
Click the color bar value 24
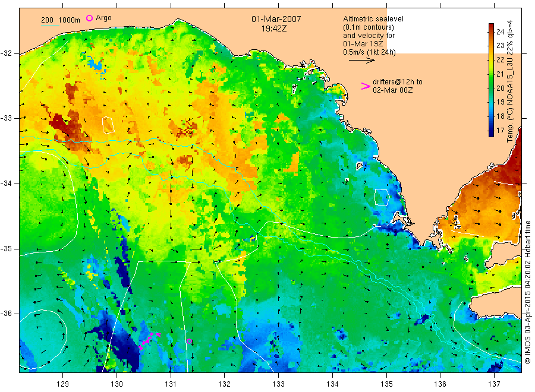500,32
